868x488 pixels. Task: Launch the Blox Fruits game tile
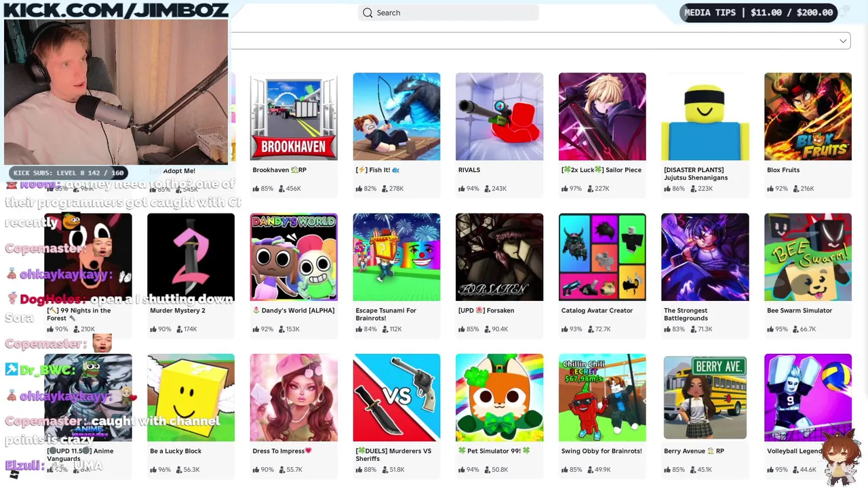click(808, 117)
